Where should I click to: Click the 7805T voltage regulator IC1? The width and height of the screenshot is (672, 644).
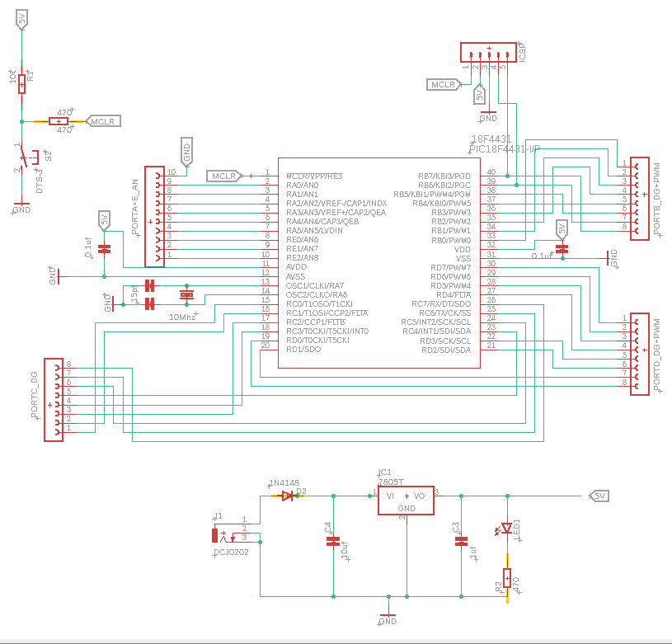(404, 498)
